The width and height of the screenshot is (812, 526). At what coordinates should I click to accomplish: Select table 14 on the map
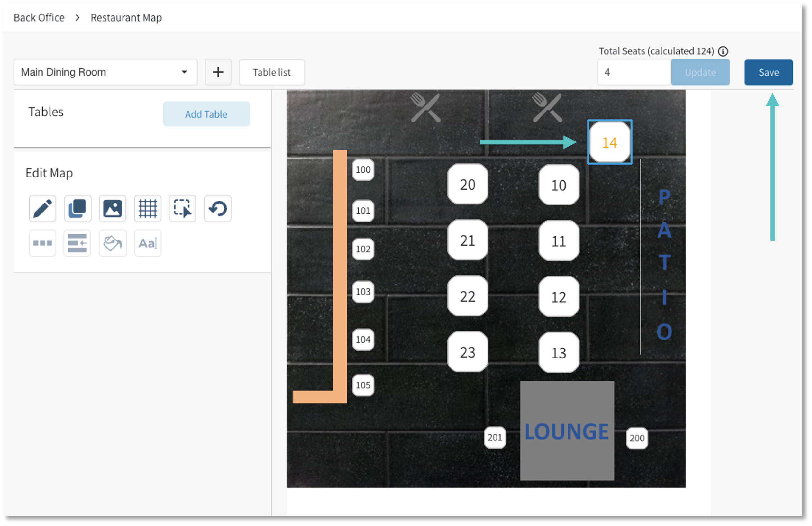(x=609, y=142)
